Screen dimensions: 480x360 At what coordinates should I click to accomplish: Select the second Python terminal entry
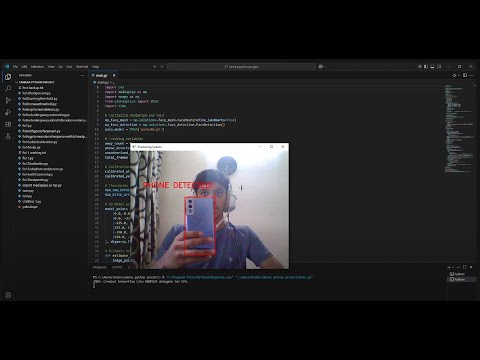point(461,279)
